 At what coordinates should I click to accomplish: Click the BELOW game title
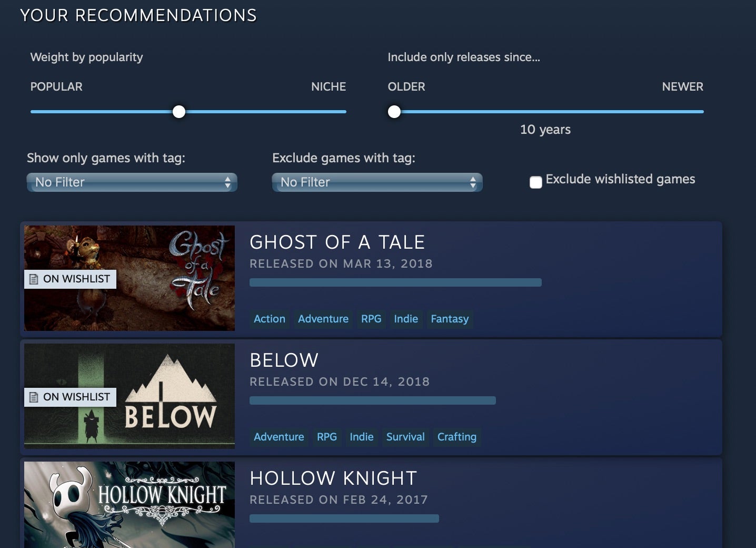(x=284, y=360)
